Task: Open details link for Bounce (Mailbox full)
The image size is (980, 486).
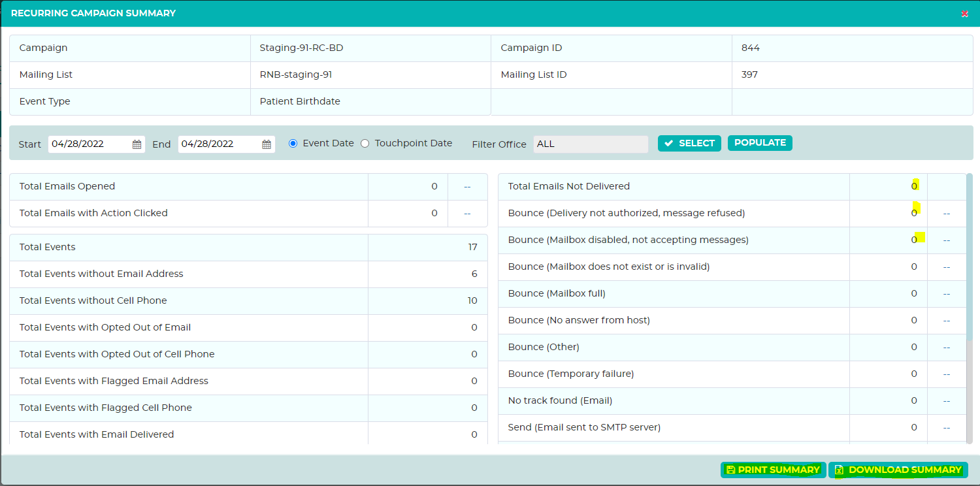Action: [x=946, y=294]
